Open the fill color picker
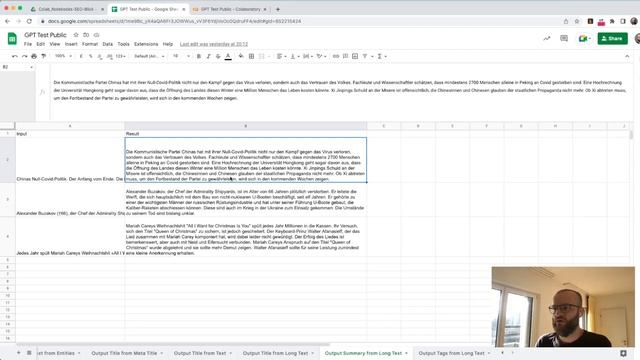Image resolution: width=640 pixels, height=360 pixels. coord(241,56)
